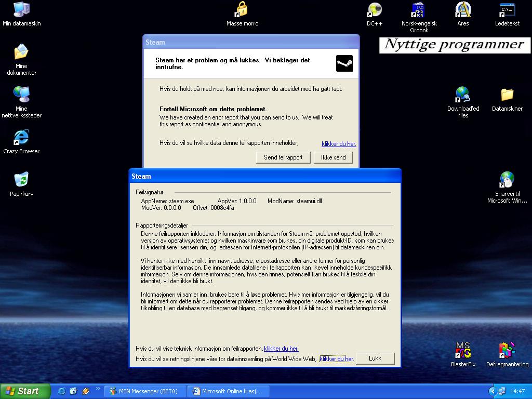The width and height of the screenshot is (532, 399).
Task: Expand the quick launch overflow chevron
Action: pos(98,390)
